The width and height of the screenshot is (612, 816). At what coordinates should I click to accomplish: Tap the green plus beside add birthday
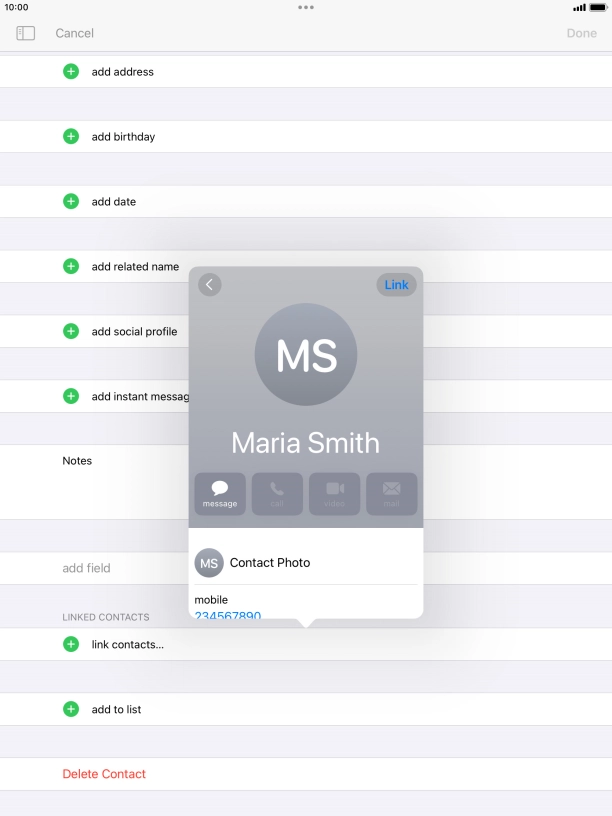(x=71, y=137)
